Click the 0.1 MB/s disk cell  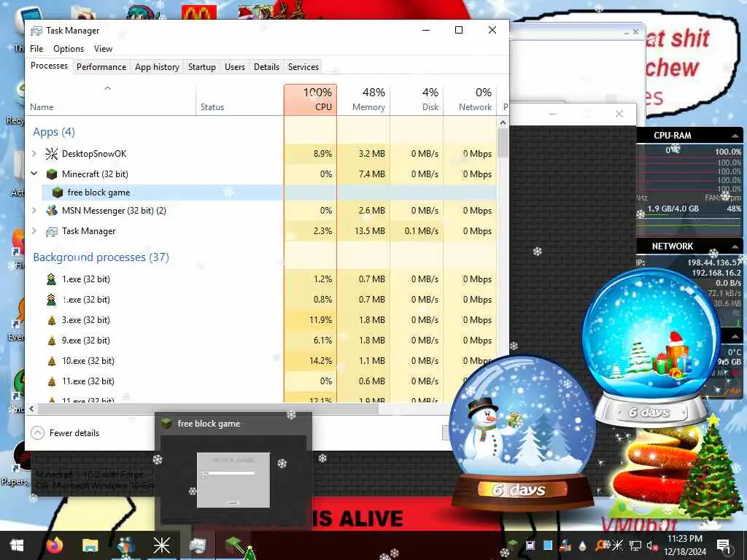point(417,231)
